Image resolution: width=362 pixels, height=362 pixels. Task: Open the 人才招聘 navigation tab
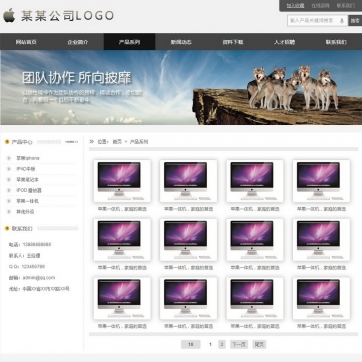[x=284, y=42]
